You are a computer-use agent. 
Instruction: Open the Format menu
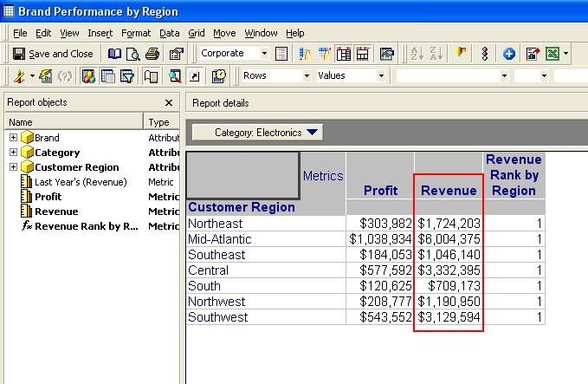[136, 33]
